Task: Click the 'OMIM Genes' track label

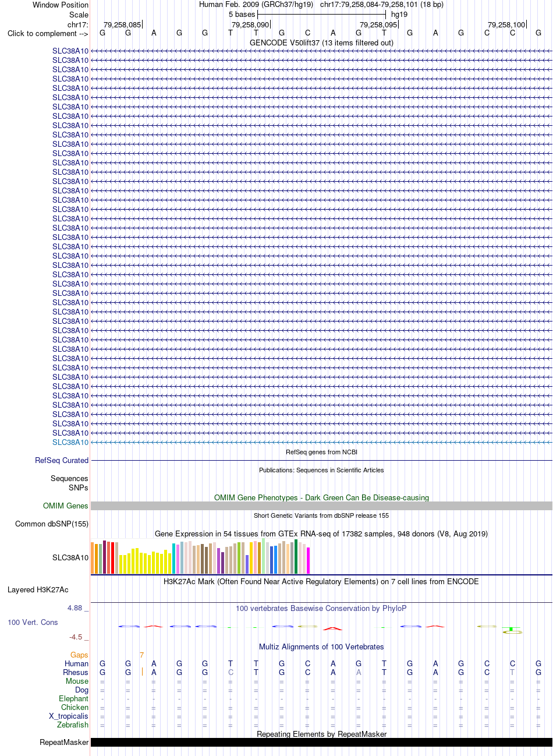Action: pos(66,506)
